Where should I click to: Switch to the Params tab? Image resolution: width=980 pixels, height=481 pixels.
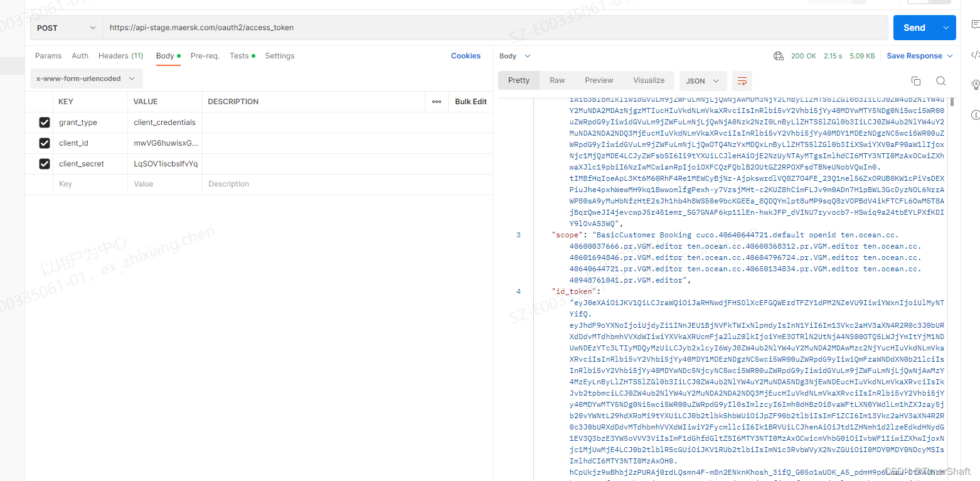click(x=48, y=56)
